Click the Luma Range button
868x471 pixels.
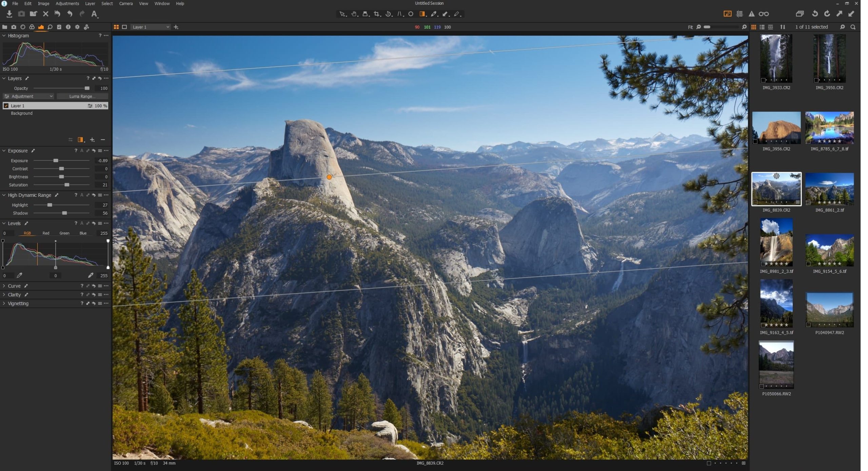82,96
